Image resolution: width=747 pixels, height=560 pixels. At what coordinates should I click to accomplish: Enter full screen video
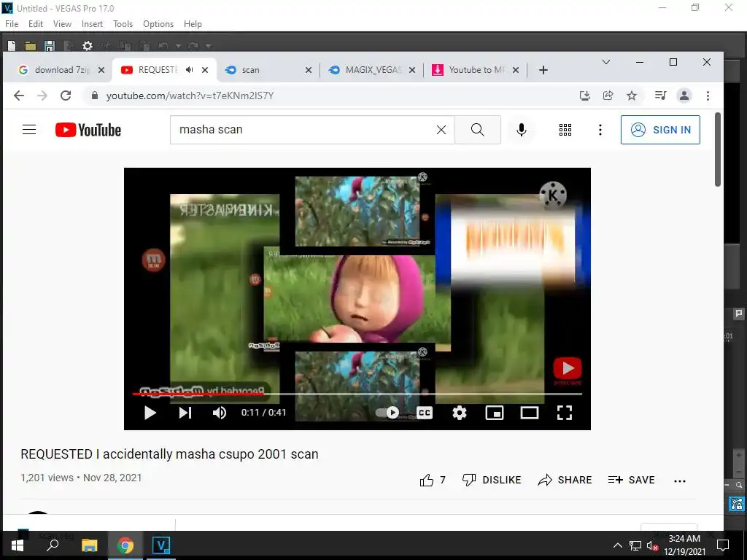pos(565,413)
